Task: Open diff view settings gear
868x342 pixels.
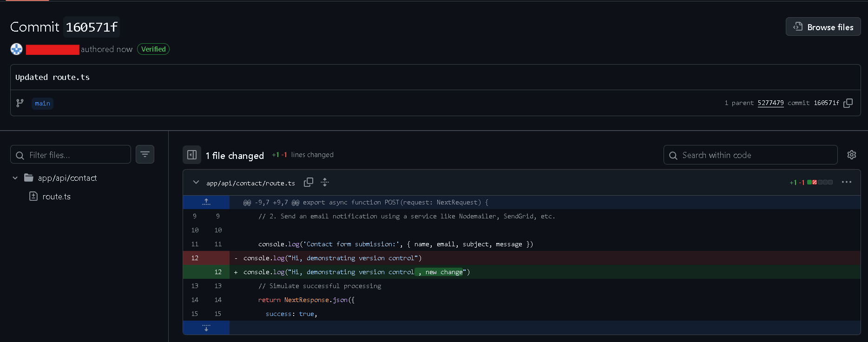Action: coord(851,155)
